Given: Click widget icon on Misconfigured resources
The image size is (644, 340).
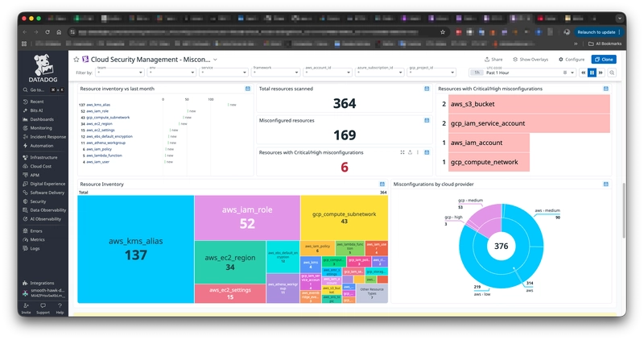Looking at the screenshot, I should click(x=427, y=121).
